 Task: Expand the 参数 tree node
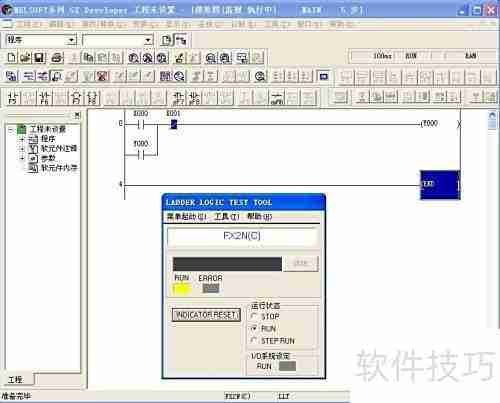click(22, 158)
